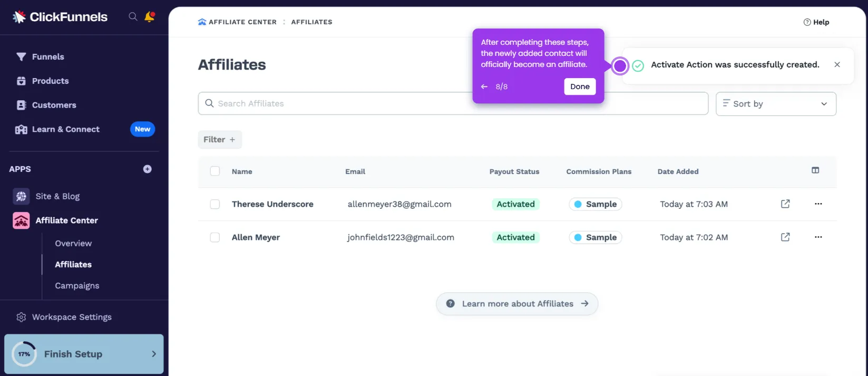Add a new app with plus icon

148,169
